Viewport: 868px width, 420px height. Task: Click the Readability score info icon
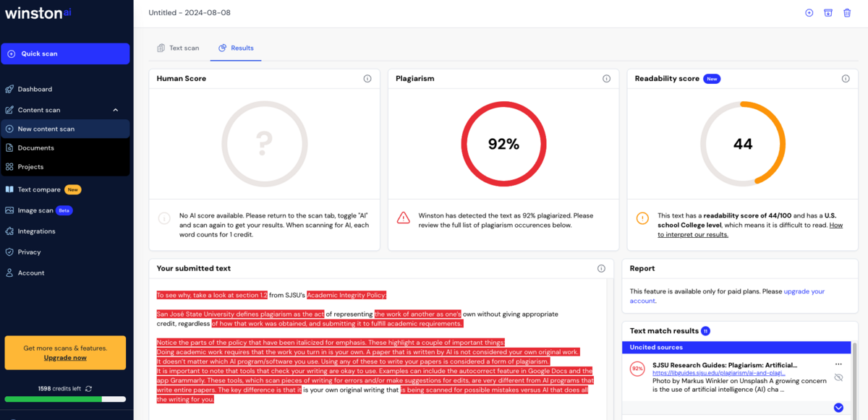[x=845, y=79]
